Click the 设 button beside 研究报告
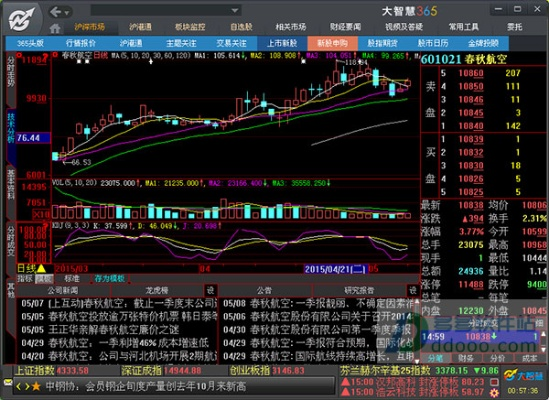The width and height of the screenshot is (549, 400). click(413, 290)
